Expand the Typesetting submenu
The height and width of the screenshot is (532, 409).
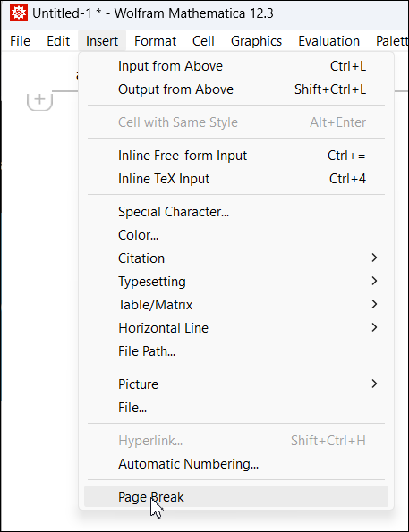tap(236, 282)
